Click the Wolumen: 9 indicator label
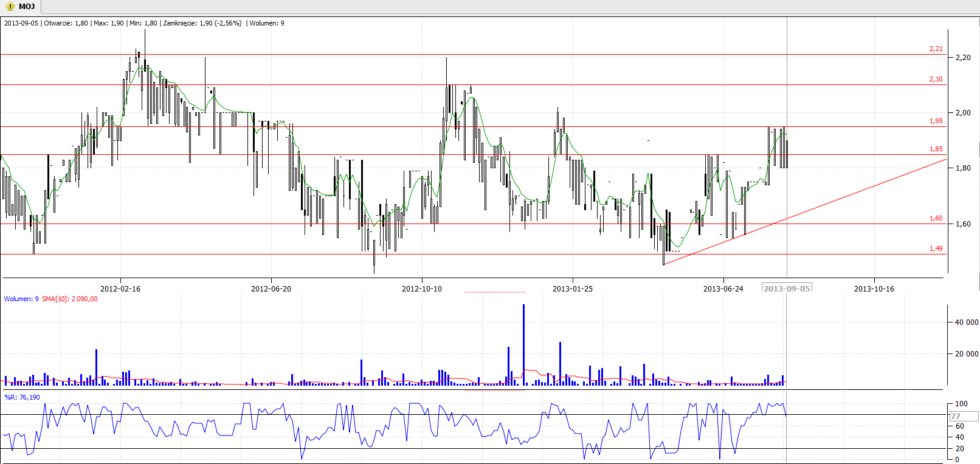The image size is (980, 464). coord(21,299)
